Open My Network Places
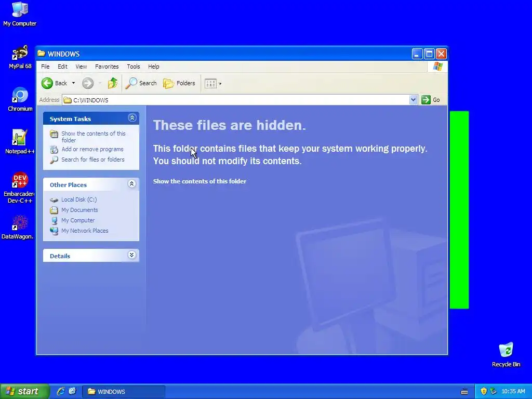The image size is (532, 399). pos(85,231)
